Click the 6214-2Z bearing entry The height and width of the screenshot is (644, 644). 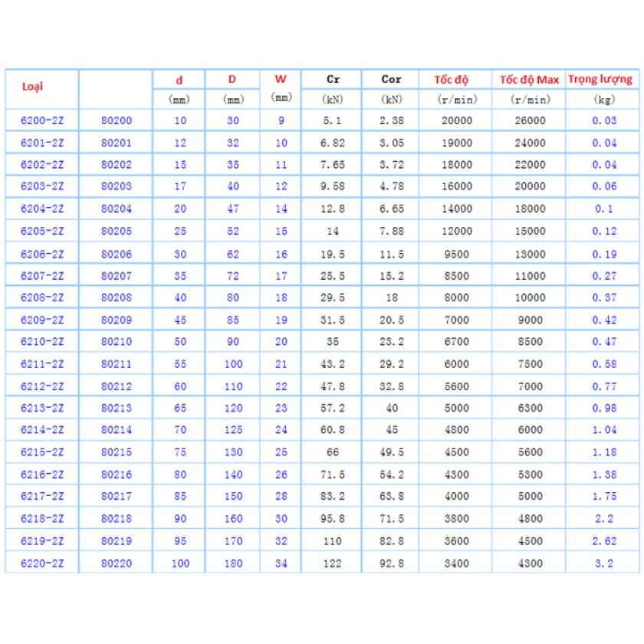pos(41,431)
